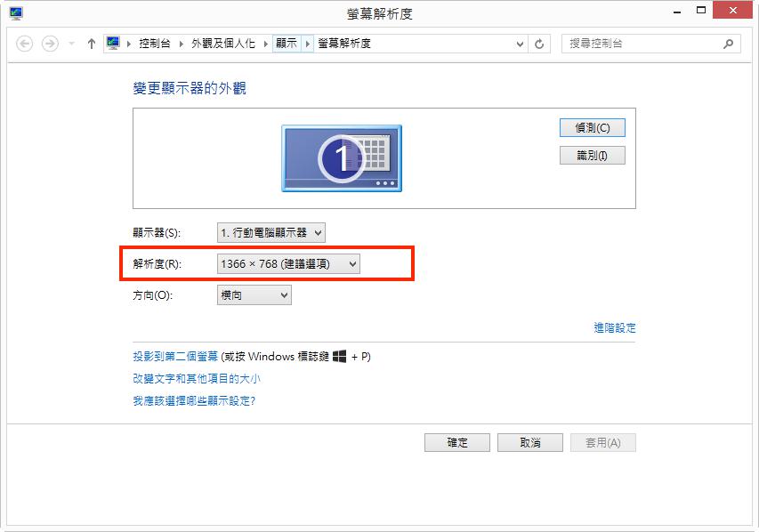Click the 方向(O): label
Image resolution: width=759 pixels, height=532 pixels.
coord(152,294)
